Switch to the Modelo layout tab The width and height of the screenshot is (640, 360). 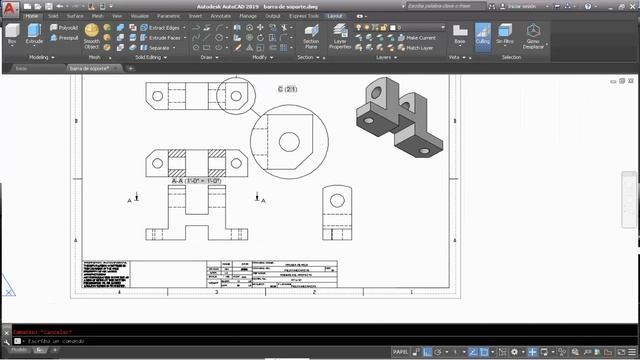point(19,350)
